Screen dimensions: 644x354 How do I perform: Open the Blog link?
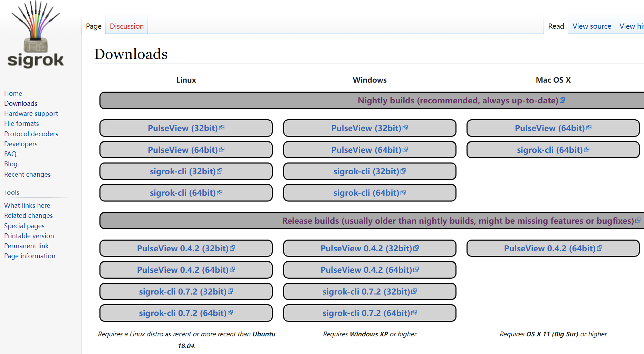[x=11, y=164]
